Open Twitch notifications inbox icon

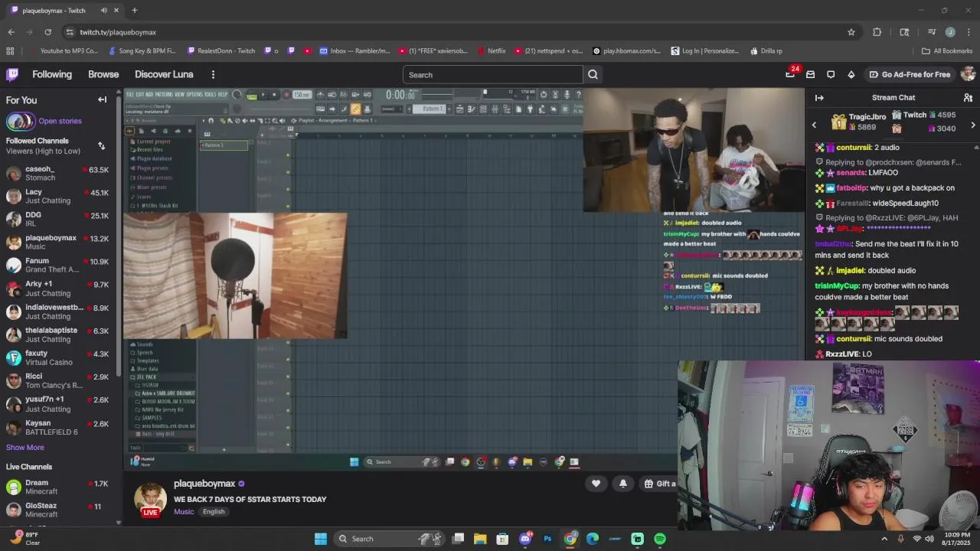810,74
